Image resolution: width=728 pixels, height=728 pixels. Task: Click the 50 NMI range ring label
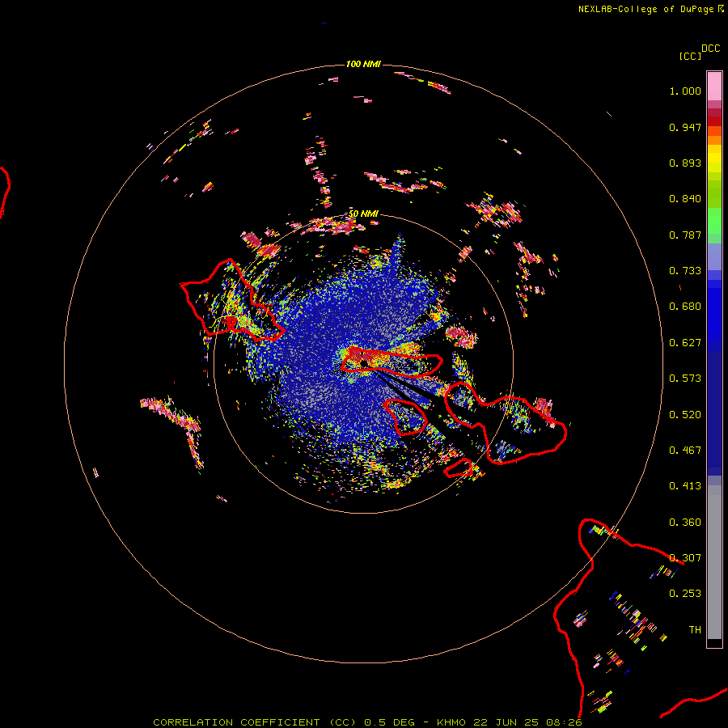[363, 214]
